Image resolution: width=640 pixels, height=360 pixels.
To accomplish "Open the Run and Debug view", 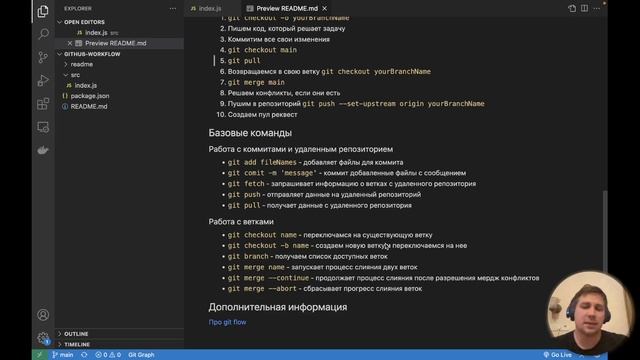I will click(x=43, y=80).
